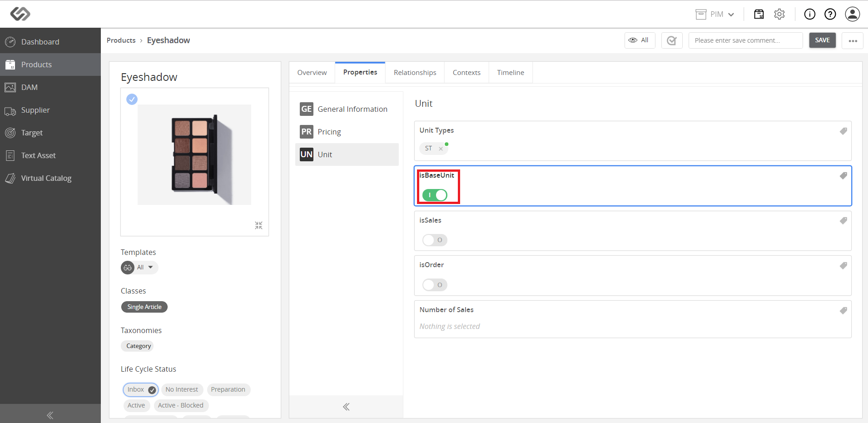Select Active life cycle status
Image resolution: width=868 pixels, height=423 pixels.
pos(136,405)
